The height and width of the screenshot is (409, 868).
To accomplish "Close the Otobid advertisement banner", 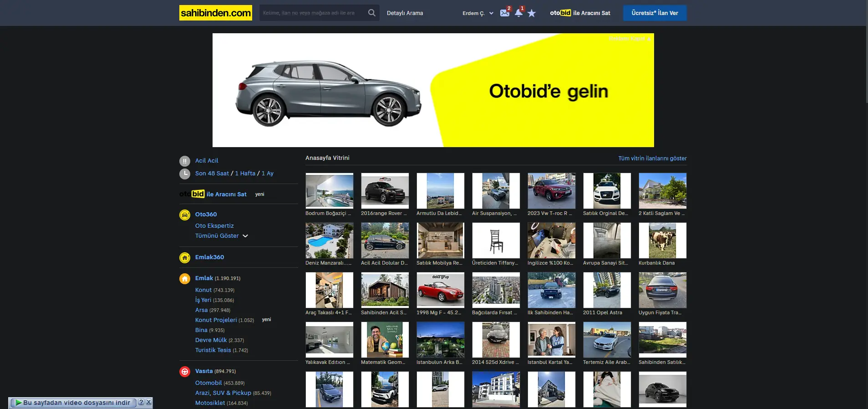I will click(629, 39).
